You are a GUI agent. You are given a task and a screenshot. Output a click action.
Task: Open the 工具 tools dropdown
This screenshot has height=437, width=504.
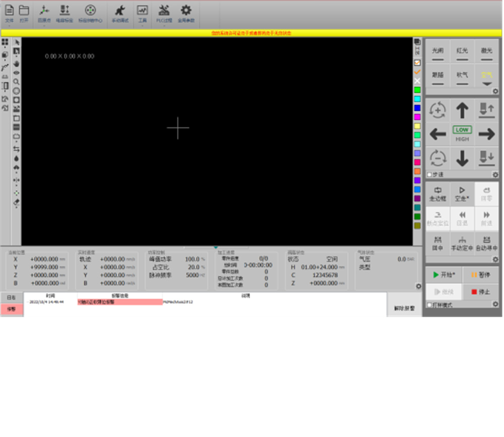pos(143,26)
